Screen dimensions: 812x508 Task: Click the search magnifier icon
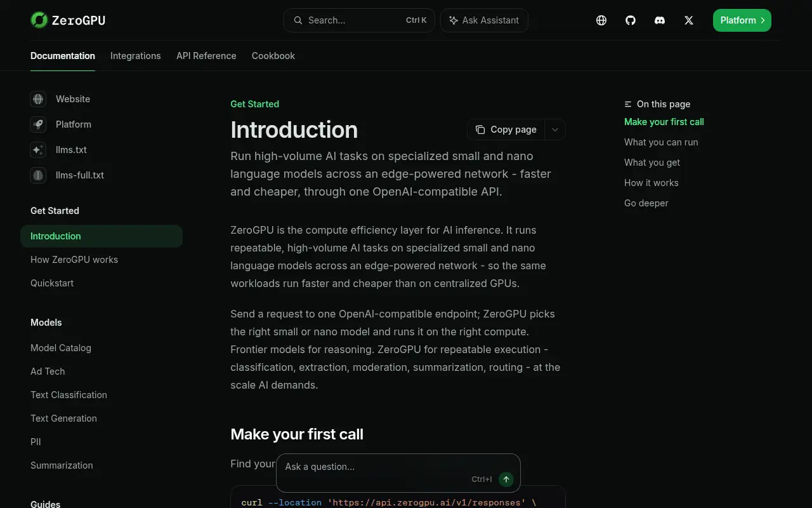(298, 20)
